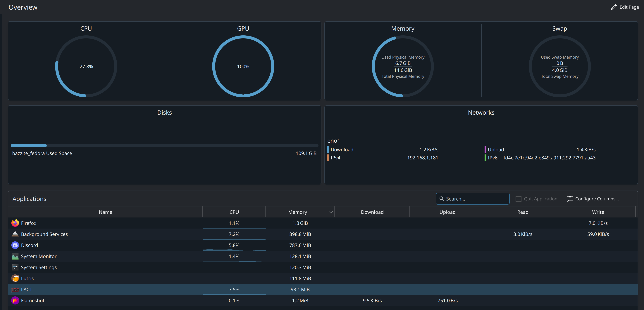644x310 pixels.
Task: Click the Lutris app icon
Action: tap(15, 278)
